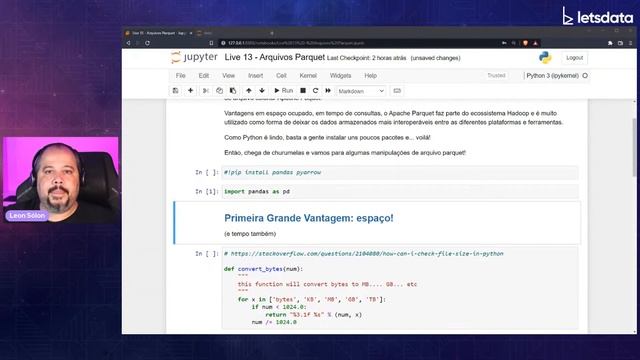
Task: Restart kernel and run all fast-forward icon
Action: click(328, 91)
